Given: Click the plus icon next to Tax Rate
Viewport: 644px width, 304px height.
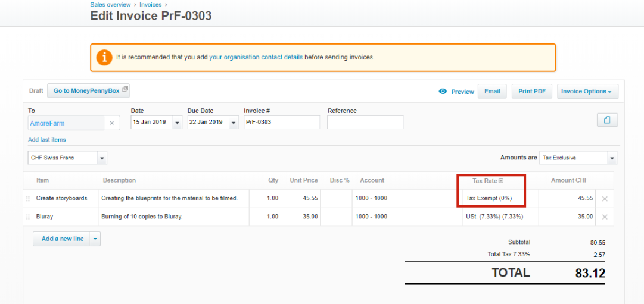Looking at the screenshot, I should click(501, 180).
